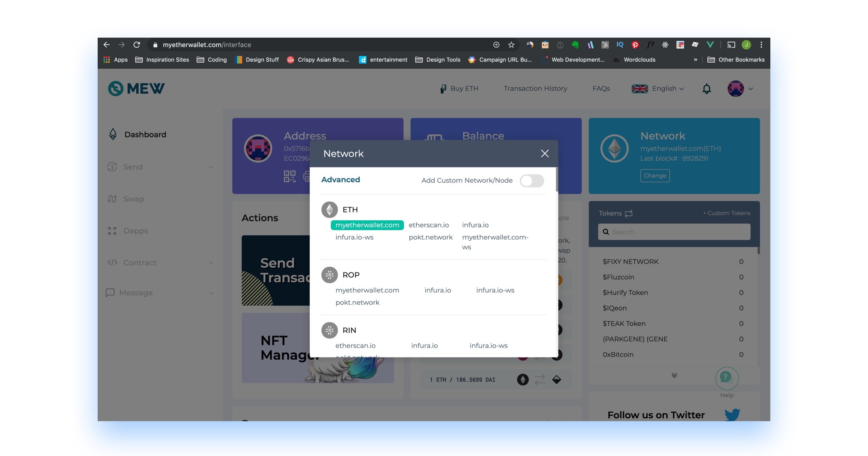Image resolution: width=868 pixels, height=456 pixels.
Task: Open the Inspiration Sites bookmark folder
Action: coord(162,60)
